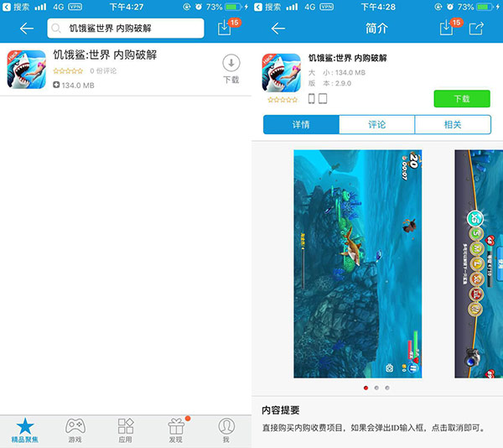
Task: Tap the shark app icon on detail page
Action: 282,73
